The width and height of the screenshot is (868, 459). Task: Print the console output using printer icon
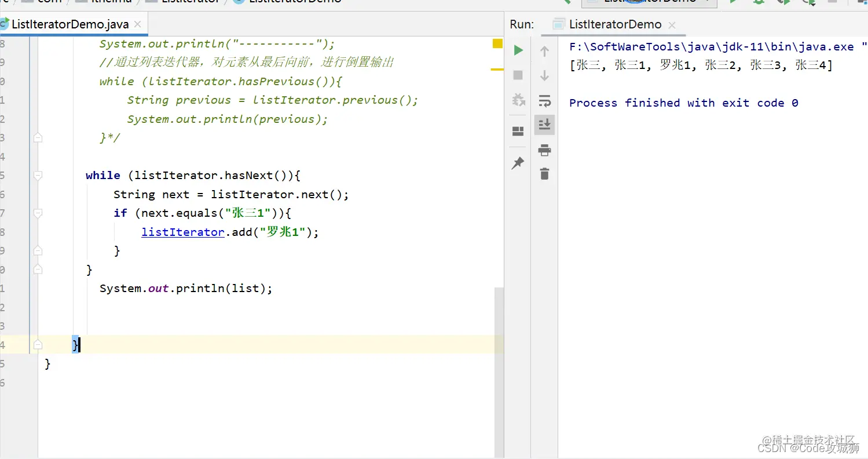544,150
